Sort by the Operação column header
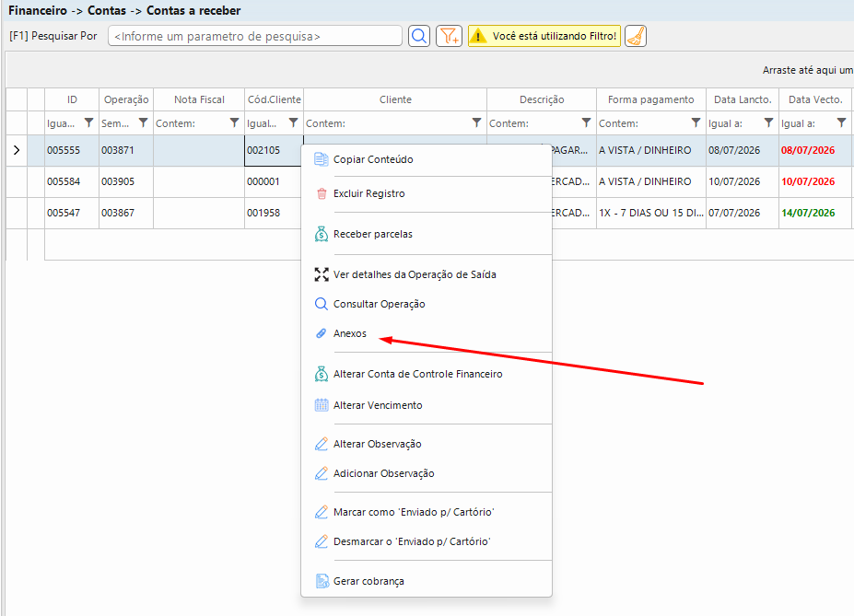Screen dimensions: 854x616 tap(126, 99)
